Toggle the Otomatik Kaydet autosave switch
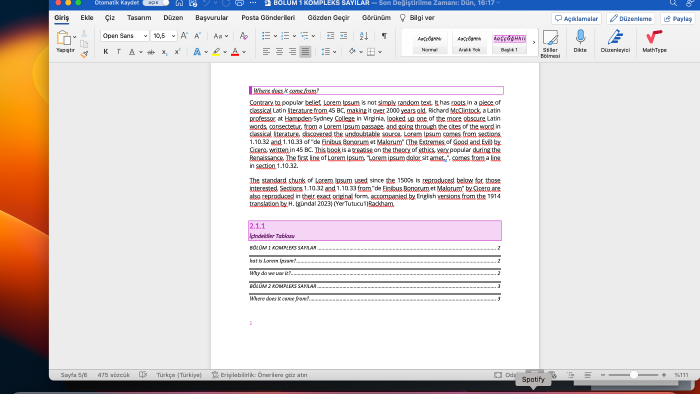700x394 pixels. pyautogui.click(x=156, y=3)
